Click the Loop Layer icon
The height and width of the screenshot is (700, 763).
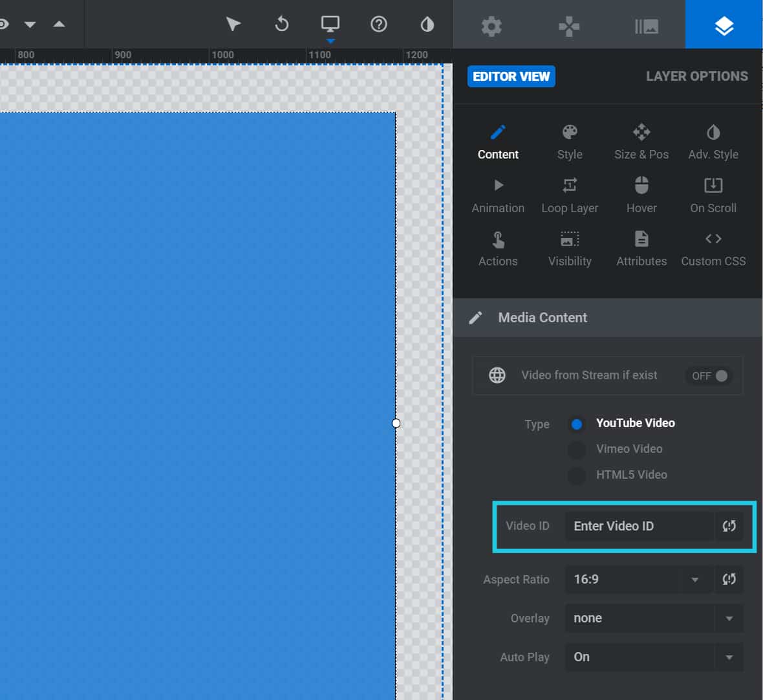click(x=569, y=193)
